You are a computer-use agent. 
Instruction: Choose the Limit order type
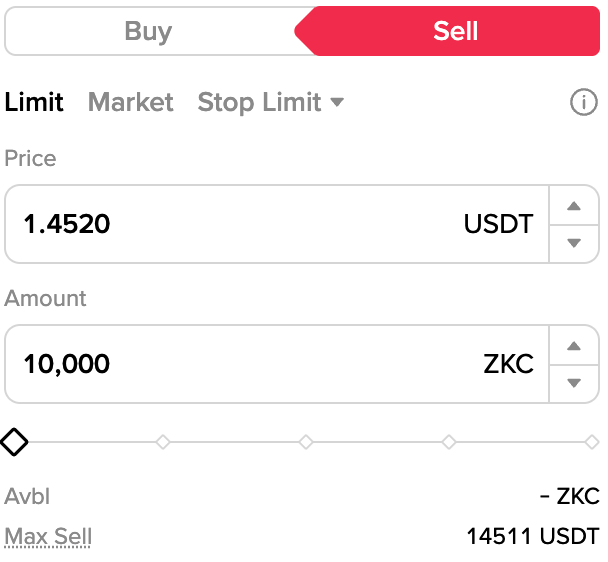pos(34,102)
